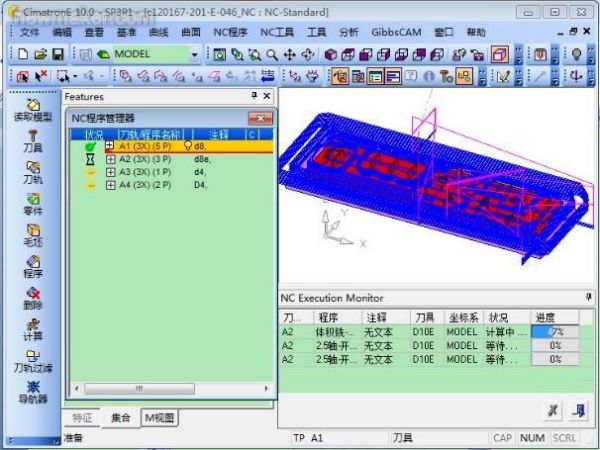
Task: Click the right scroll arrow in manager
Action: 266,388
